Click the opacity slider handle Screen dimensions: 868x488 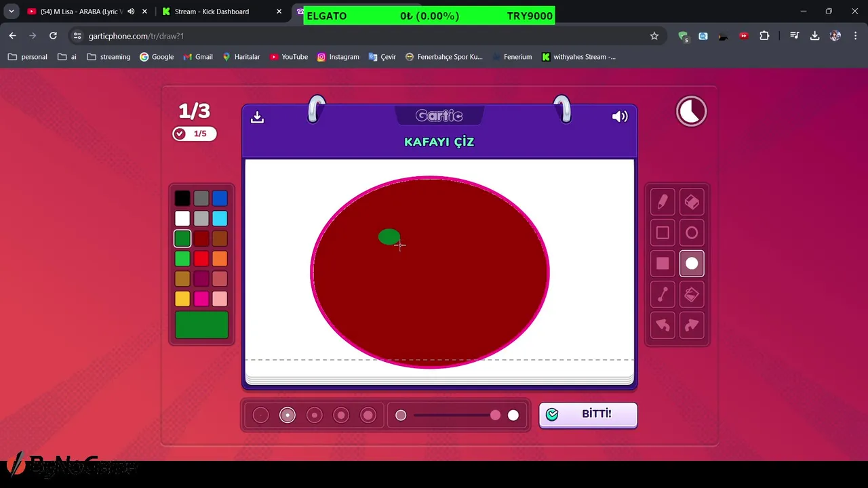point(496,415)
